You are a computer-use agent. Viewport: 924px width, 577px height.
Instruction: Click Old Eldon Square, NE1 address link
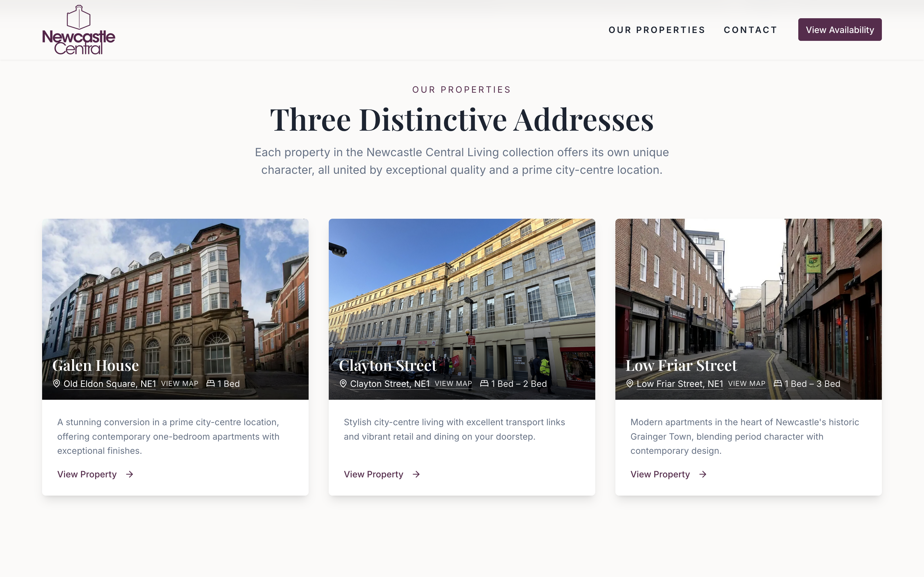click(x=110, y=384)
